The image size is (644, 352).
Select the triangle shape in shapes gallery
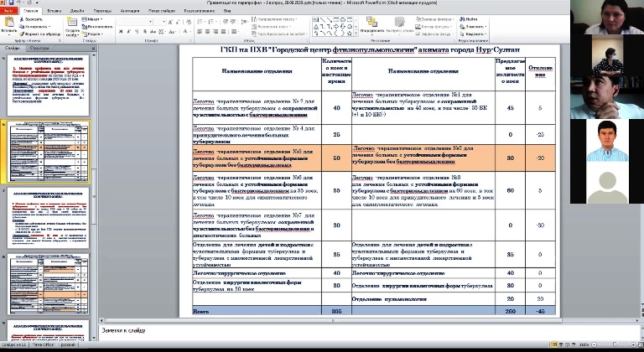click(316, 26)
